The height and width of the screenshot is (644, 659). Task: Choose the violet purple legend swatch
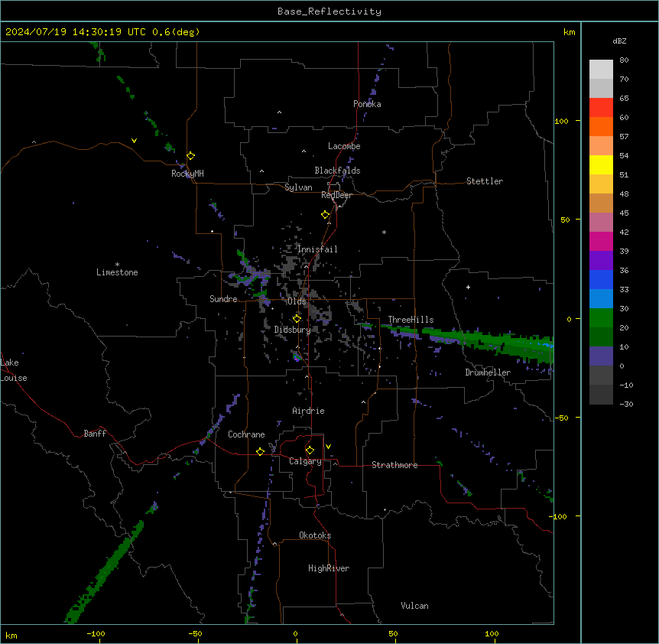point(601,261)
